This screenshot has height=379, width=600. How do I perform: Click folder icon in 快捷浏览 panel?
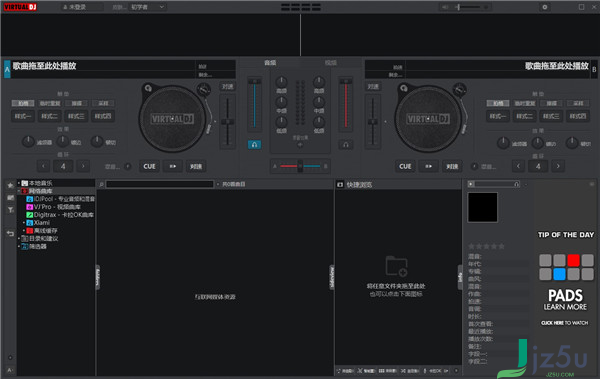[396, 266]
